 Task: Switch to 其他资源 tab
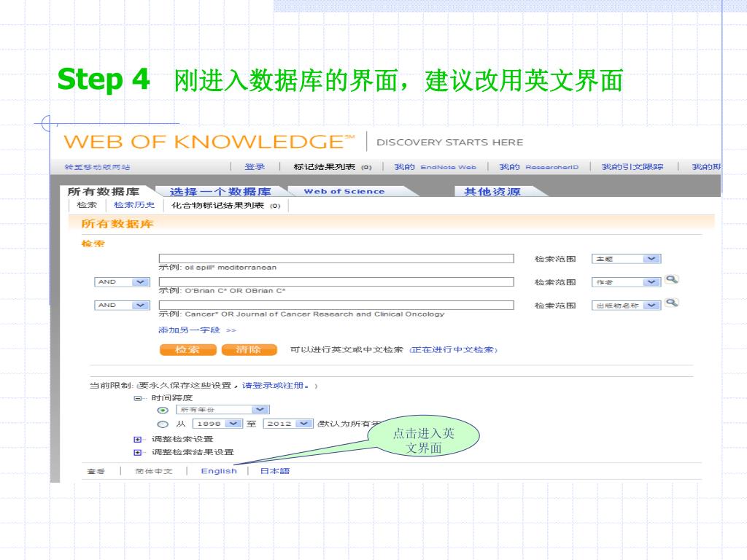click(492, 192)
